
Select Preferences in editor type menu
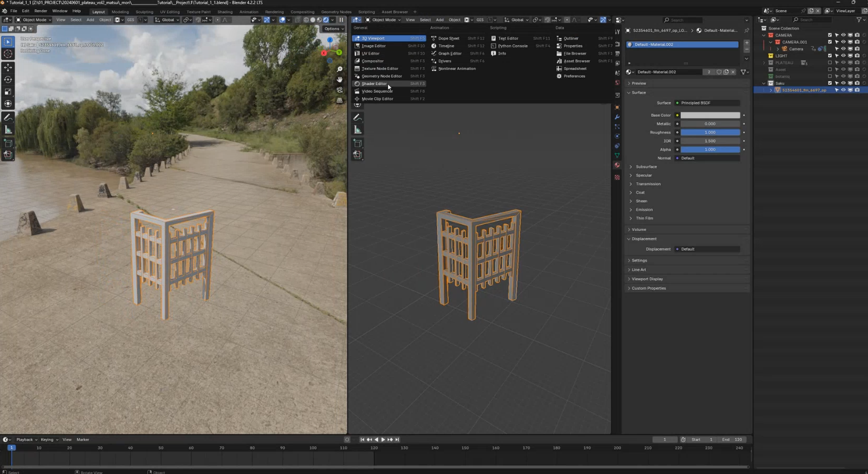[574, 76]
